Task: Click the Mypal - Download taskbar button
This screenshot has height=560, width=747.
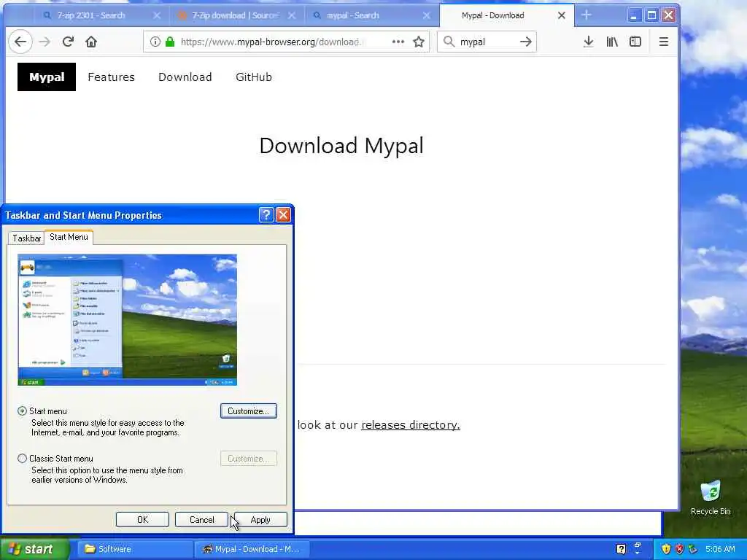Action: click(252, 549)
